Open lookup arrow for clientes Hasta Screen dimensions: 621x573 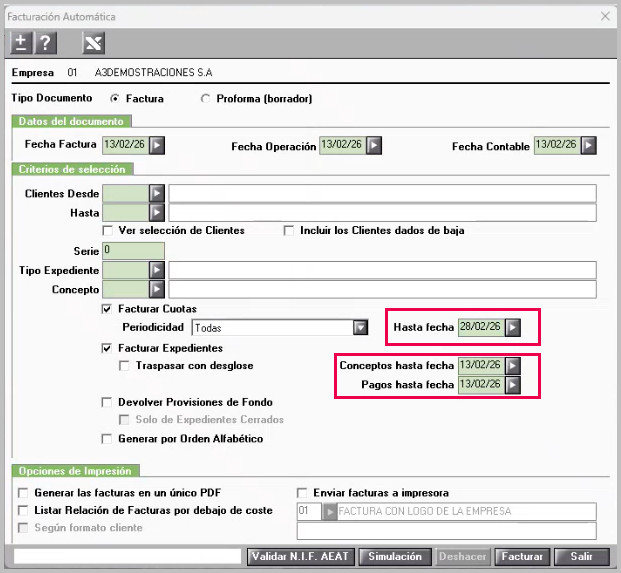coord(157,213)
